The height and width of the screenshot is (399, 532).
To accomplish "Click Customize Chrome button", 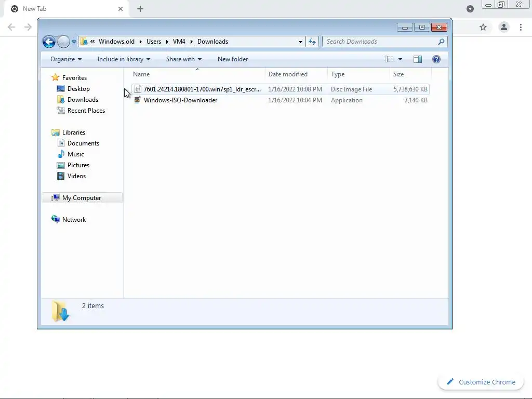I will pos(481,382).
